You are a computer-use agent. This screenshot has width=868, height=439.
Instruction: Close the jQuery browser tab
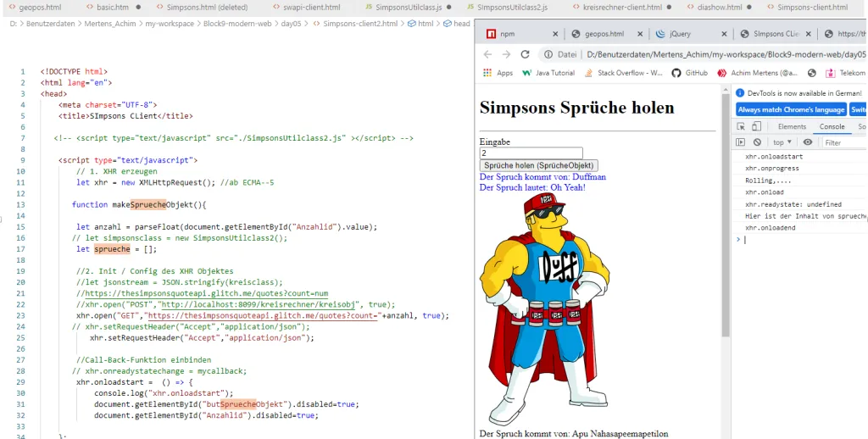724,34
